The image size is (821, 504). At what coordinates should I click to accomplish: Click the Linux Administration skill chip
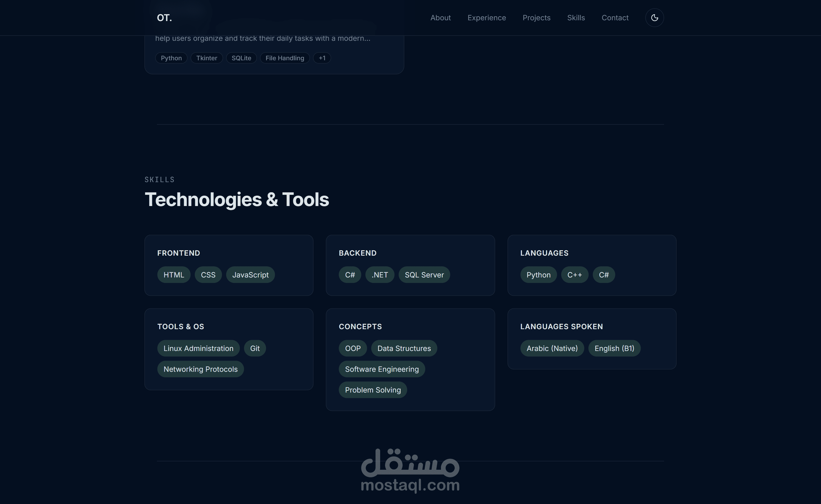pyautogui.click(x=198, y=348)
